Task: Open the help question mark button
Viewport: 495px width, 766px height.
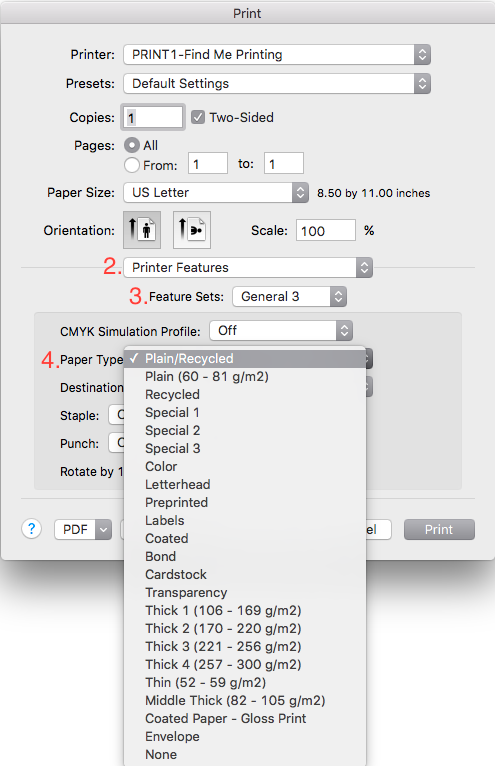Action: (31, 529)
